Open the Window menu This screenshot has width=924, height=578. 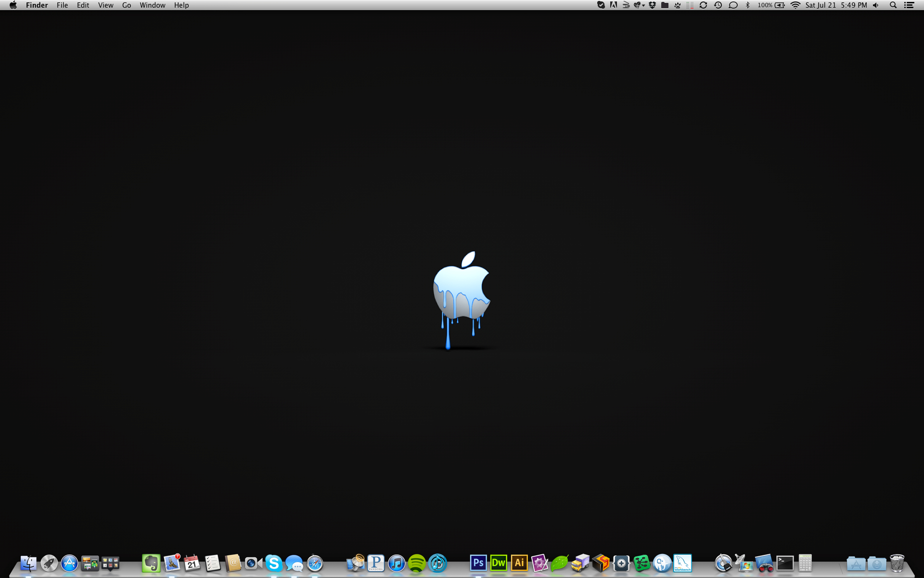[153, 5]
